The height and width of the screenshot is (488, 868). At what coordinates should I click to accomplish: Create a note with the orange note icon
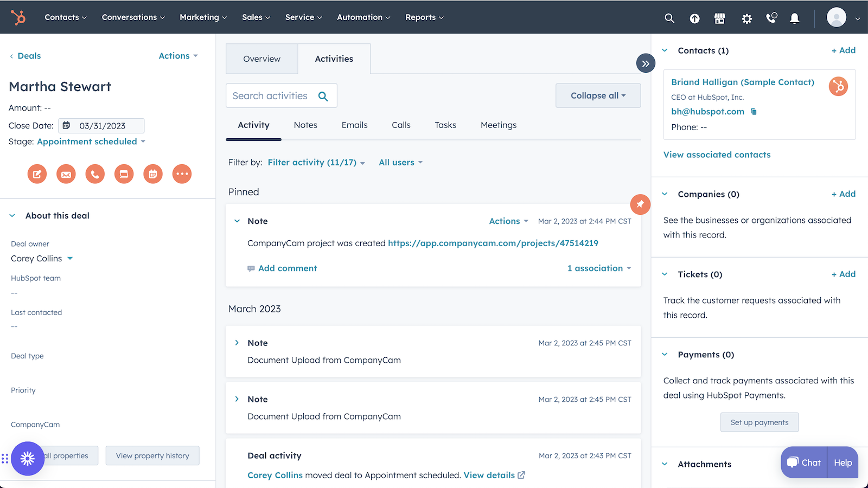click(x=37, y=174)
